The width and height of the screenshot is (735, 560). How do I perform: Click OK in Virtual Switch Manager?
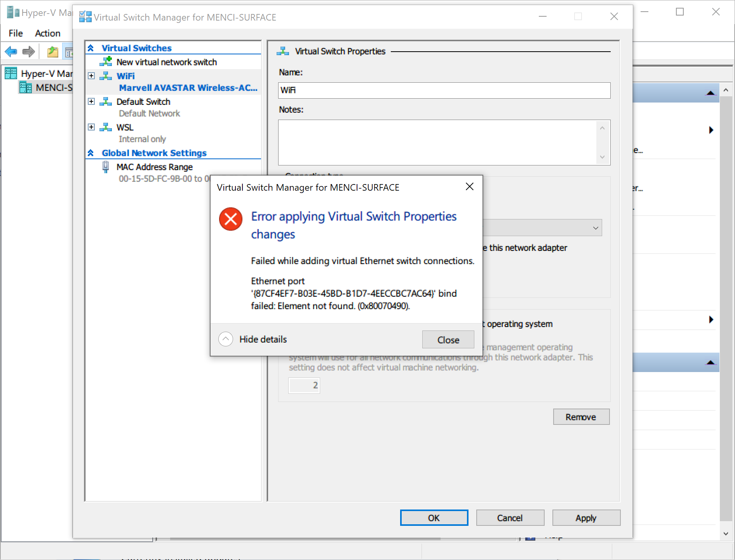434,518
